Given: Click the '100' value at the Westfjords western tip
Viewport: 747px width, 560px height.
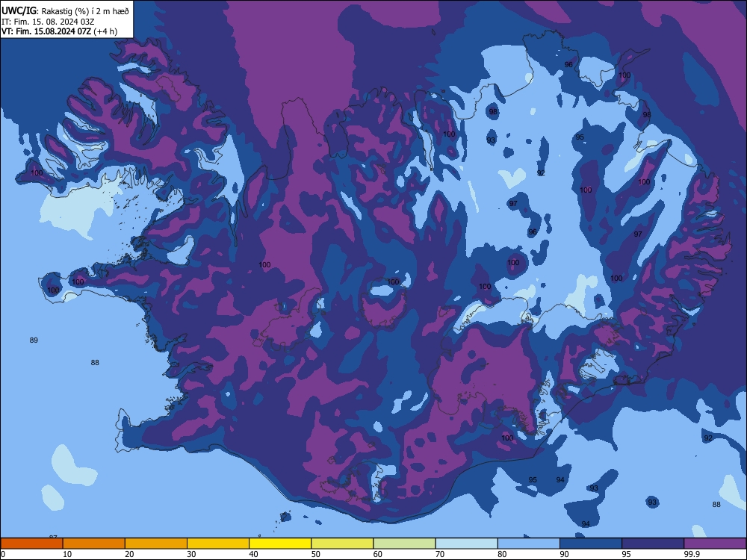Looking at the screenshot, I should pos(37,173).
